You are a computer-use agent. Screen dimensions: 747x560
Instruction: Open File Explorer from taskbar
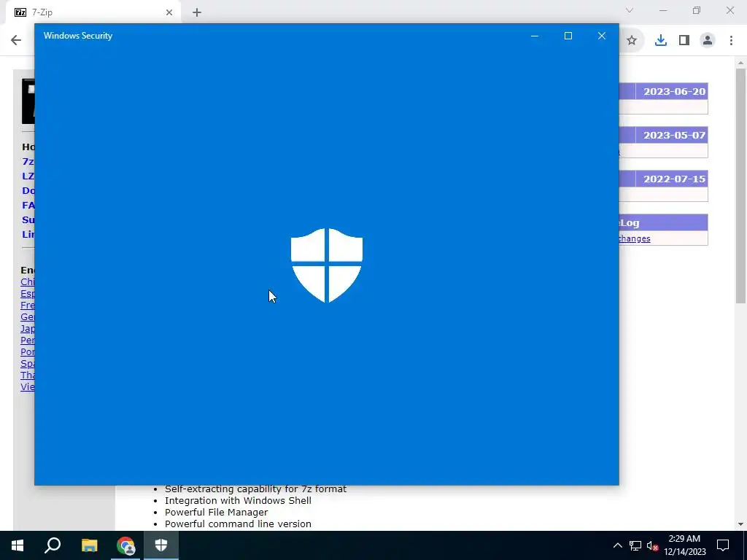pos(89,545)
